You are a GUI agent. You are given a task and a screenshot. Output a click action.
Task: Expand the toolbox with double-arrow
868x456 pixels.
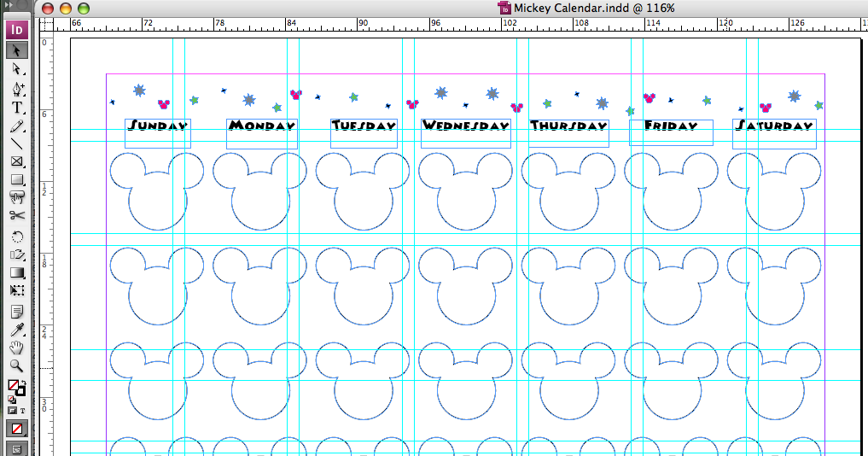(8, 5)
